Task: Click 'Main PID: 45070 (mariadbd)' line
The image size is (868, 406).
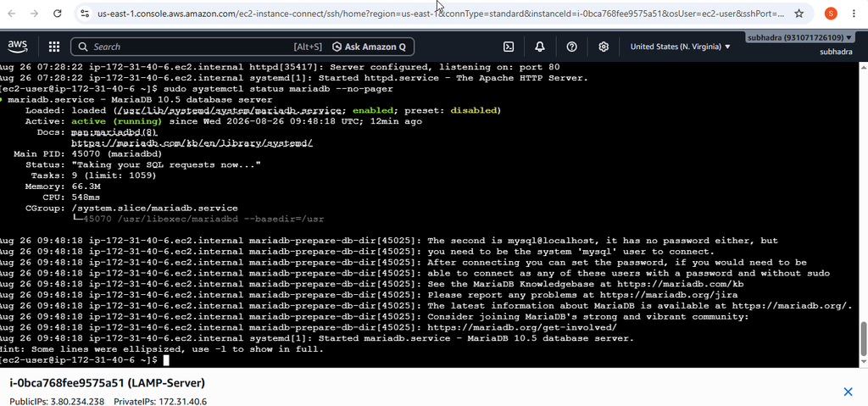Action: pyautogui.click(x=87, y=153)
